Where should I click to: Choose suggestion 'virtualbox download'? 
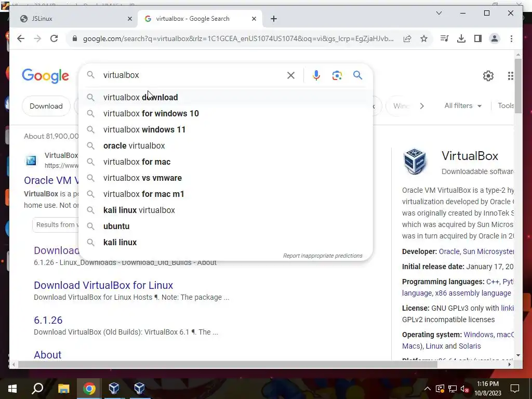pos(225,97)
